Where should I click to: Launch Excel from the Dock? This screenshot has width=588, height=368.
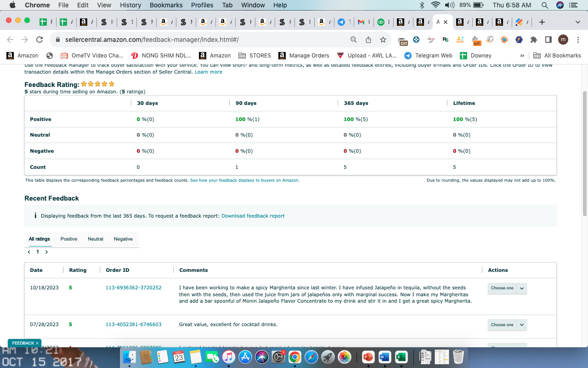tap(401, 356)
